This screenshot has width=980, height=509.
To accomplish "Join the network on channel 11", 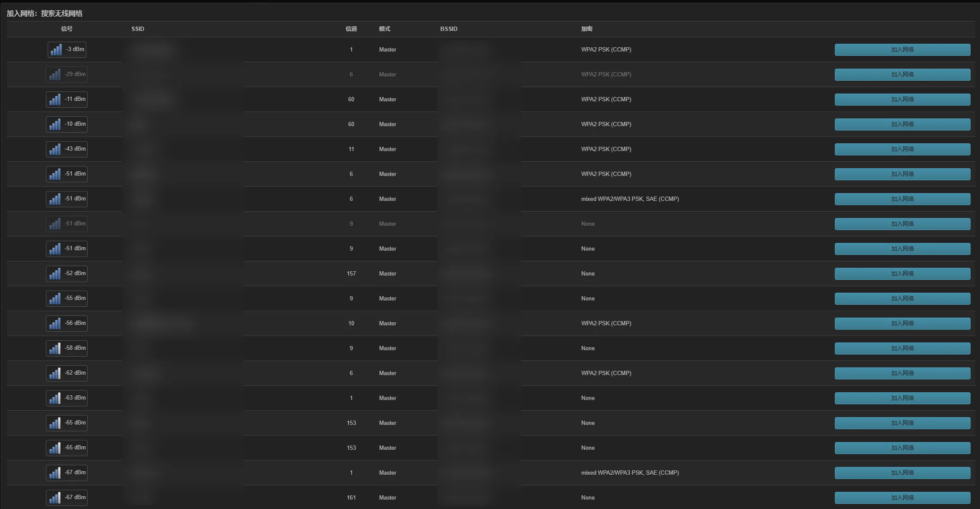I will (x=902, y=149).
